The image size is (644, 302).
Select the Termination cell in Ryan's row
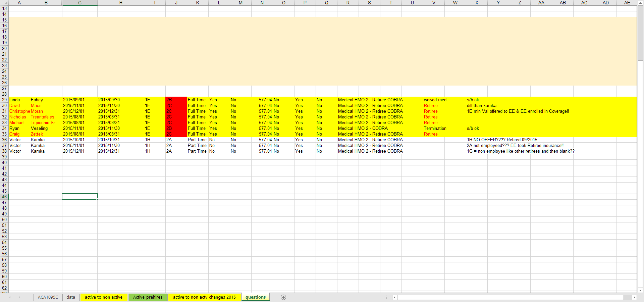pyautogui.click(x=435, y=128)
